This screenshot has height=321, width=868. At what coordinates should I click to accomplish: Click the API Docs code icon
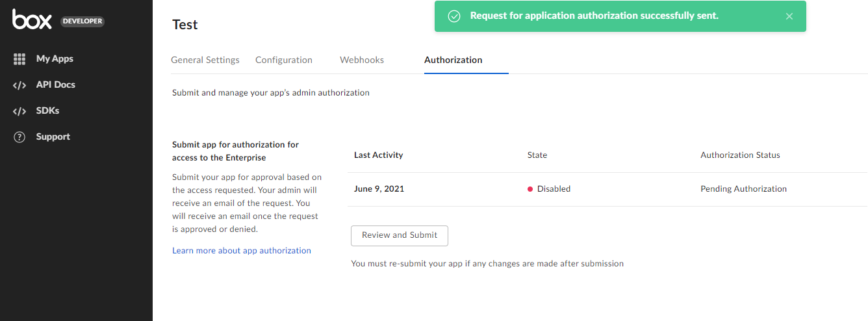click(19, 85)
